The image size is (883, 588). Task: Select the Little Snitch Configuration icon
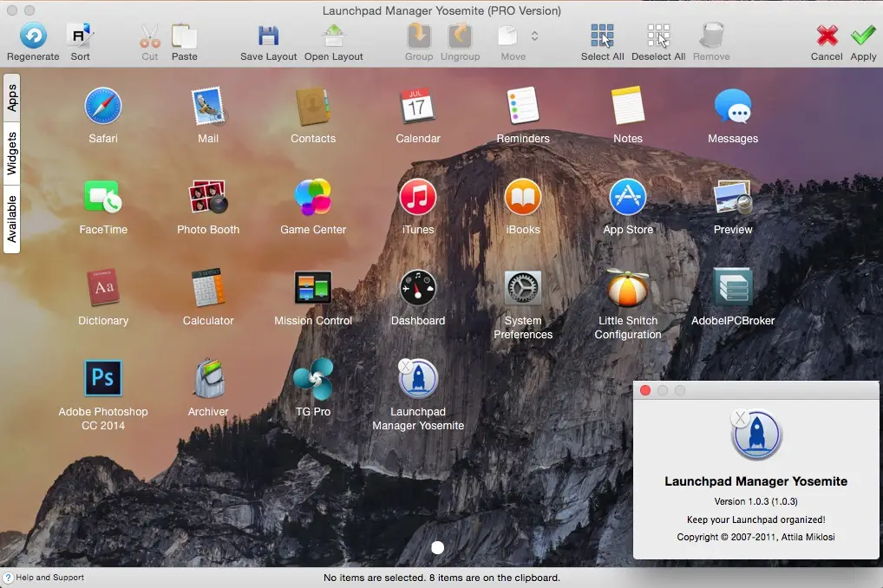(628, 287)
